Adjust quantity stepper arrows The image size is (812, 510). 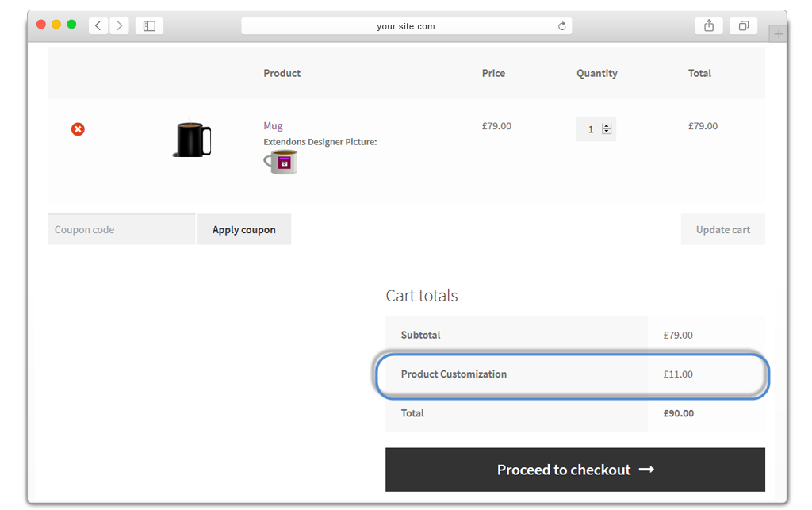(x=607, y=128)
